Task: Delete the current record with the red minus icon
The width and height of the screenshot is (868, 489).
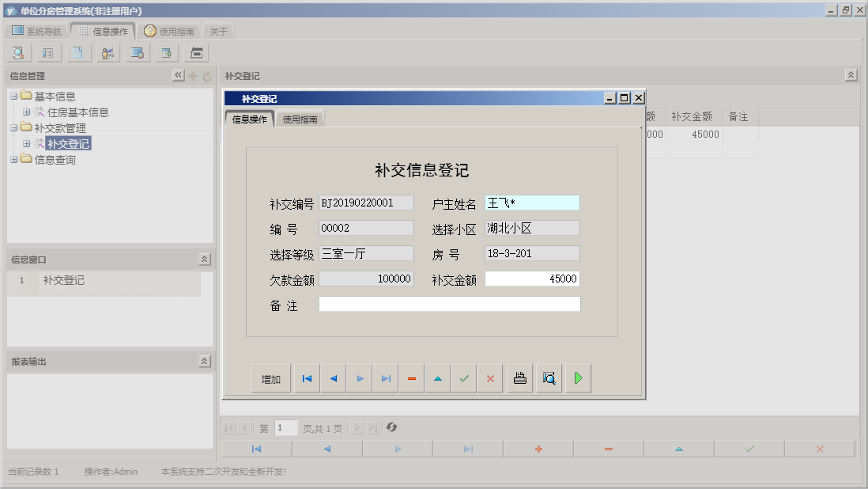Action: [411, 378]
